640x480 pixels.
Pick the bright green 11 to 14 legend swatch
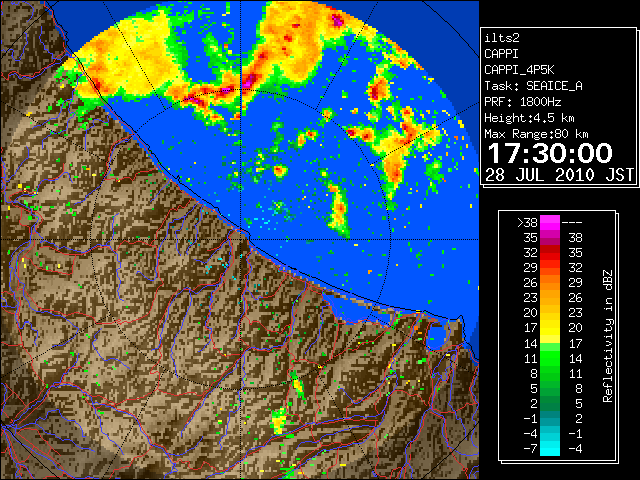pos(550,358)
